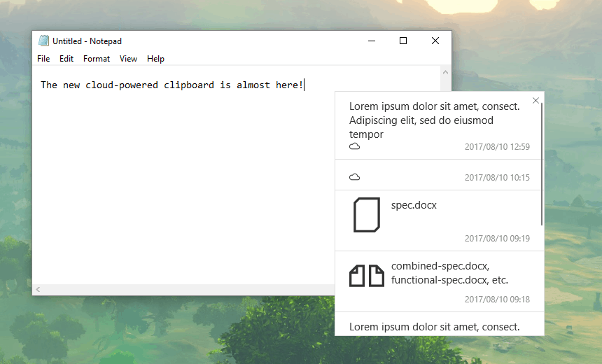Screen dimensions: 602x364
Task: Select the spec.docx document icon
Action: point(367,215)
